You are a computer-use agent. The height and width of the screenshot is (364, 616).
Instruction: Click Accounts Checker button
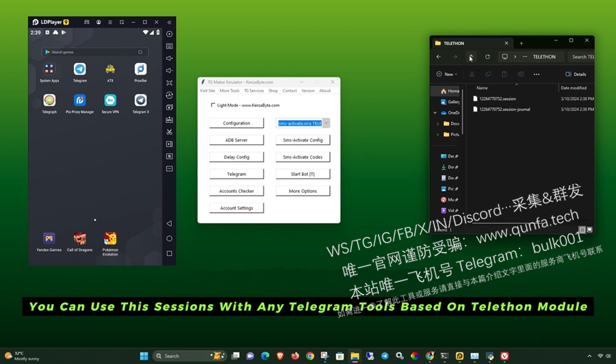(237, 191)
